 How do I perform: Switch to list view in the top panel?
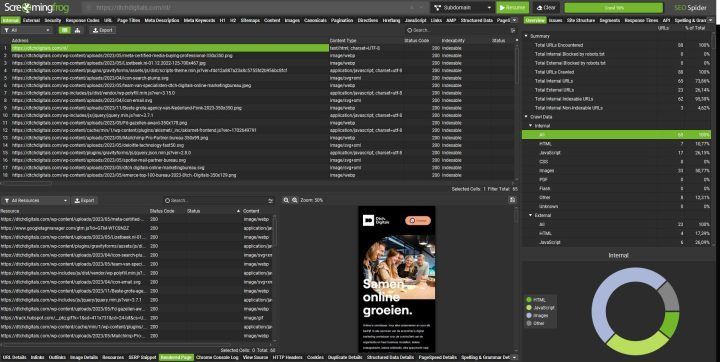(x=64, y=30)
